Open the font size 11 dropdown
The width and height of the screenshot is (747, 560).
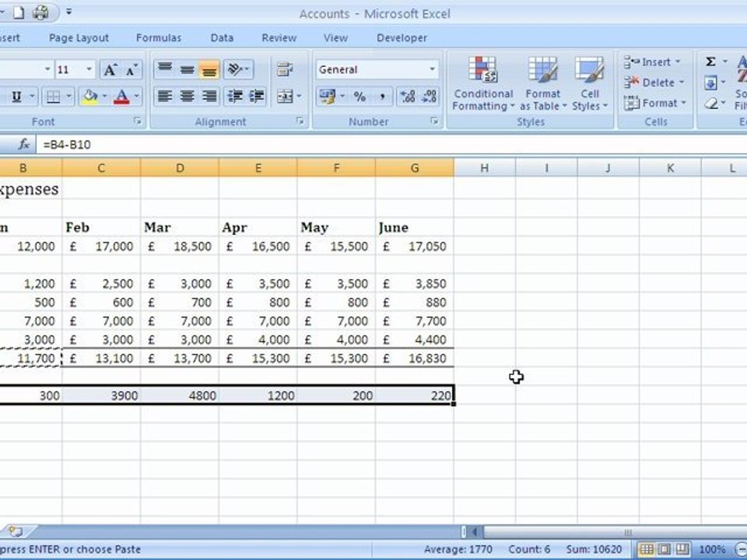tap(89, 70)
